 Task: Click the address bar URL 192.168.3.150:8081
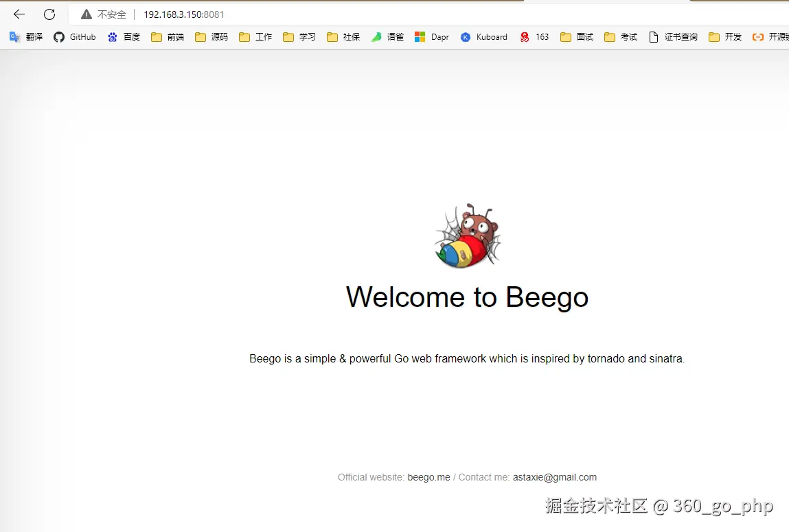[183, 14]
